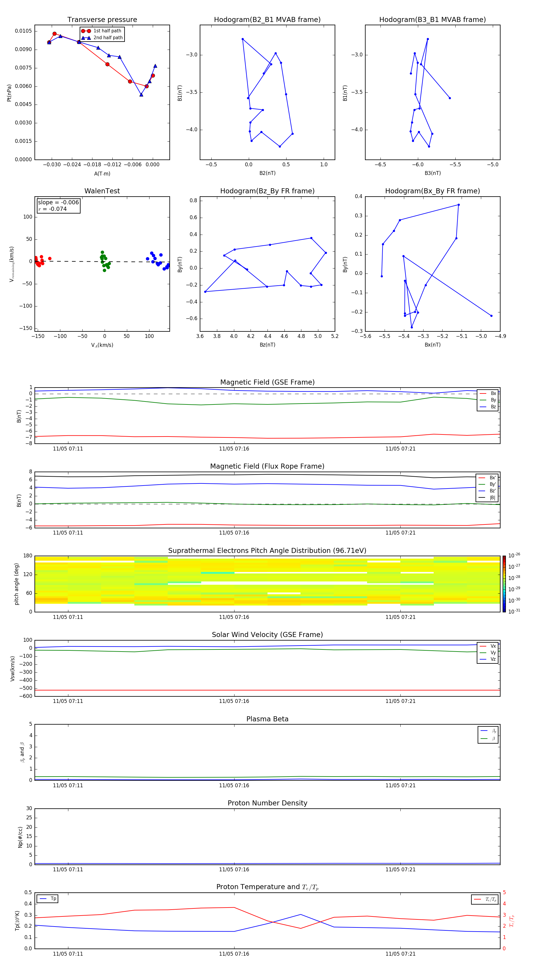
Task: Click the 'WalenTest' plot title
Action: pos(102,191)
